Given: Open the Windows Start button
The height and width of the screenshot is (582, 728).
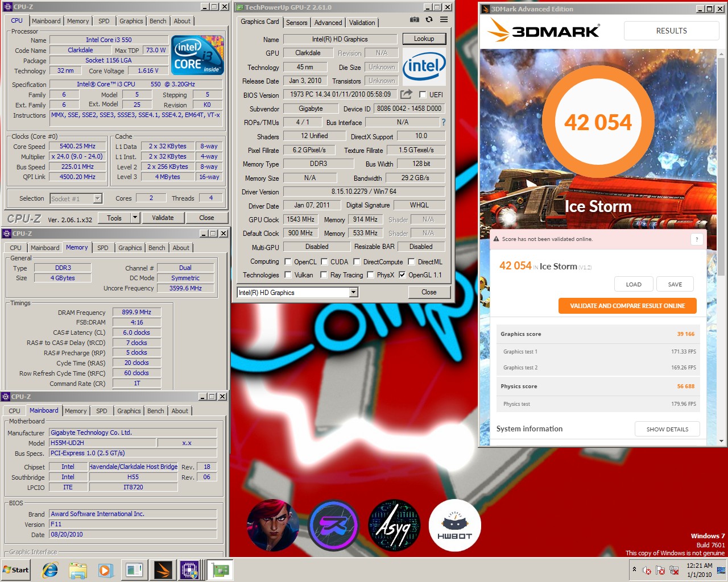Looking at the screenshot, I should click(x=15, y=570).
